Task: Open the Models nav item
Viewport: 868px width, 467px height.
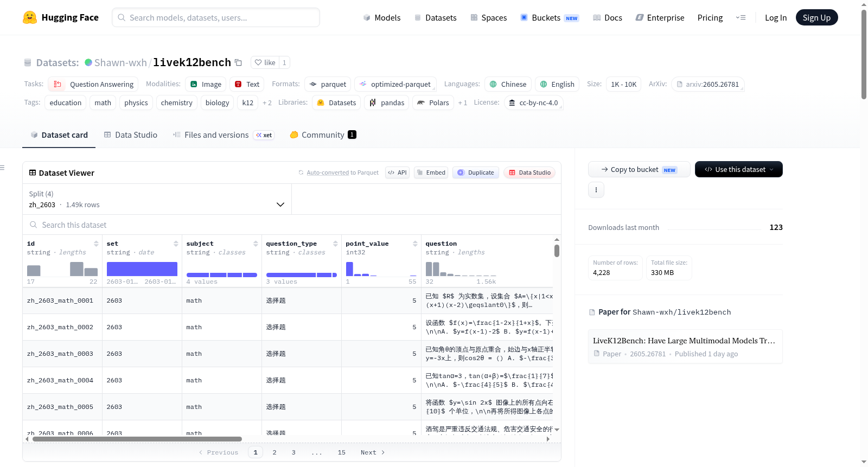Action: (x=382, y=17)
